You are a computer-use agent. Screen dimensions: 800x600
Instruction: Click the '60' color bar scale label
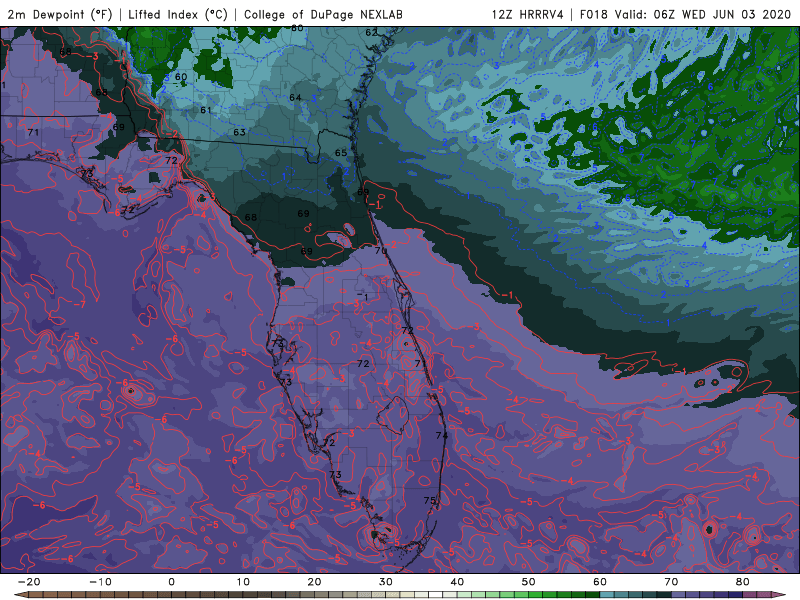[600, 582]
